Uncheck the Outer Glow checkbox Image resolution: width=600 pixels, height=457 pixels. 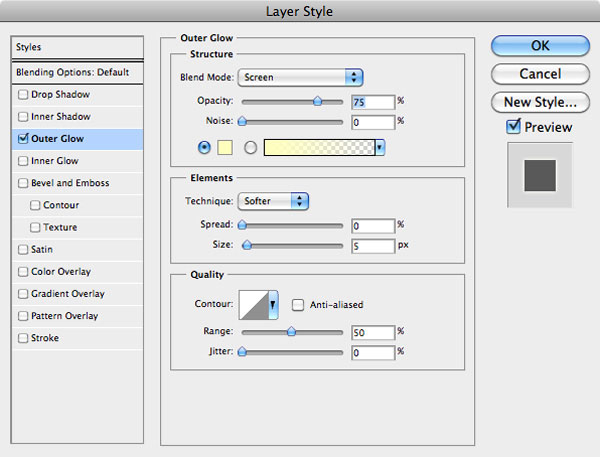coord(23,139)
